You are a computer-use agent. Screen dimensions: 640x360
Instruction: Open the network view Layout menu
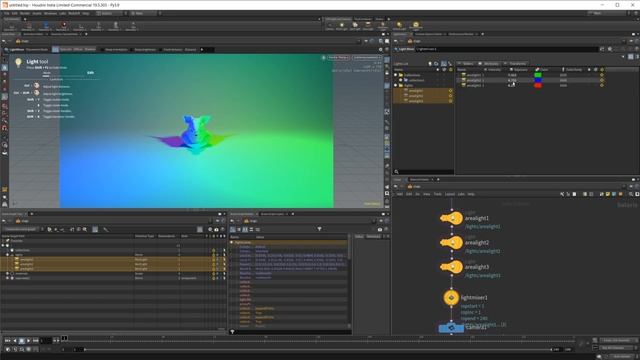(x=450, y=194)
